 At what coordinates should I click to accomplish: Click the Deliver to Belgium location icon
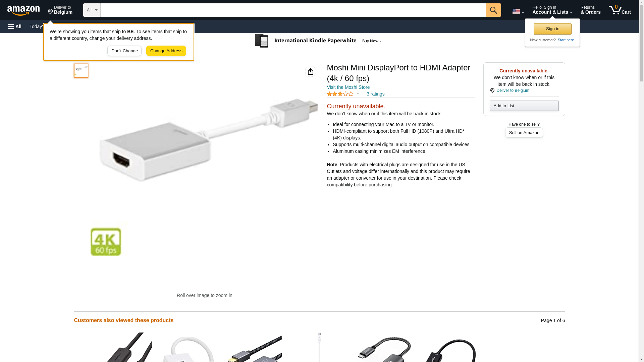pyautogui.click(x=492, y=91)
